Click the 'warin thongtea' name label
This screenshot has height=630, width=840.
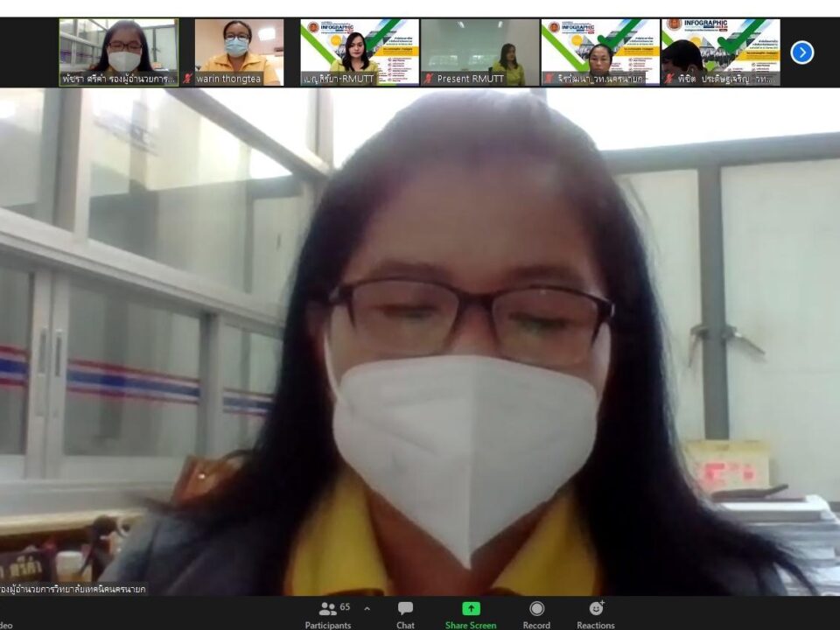pos(228,79)
